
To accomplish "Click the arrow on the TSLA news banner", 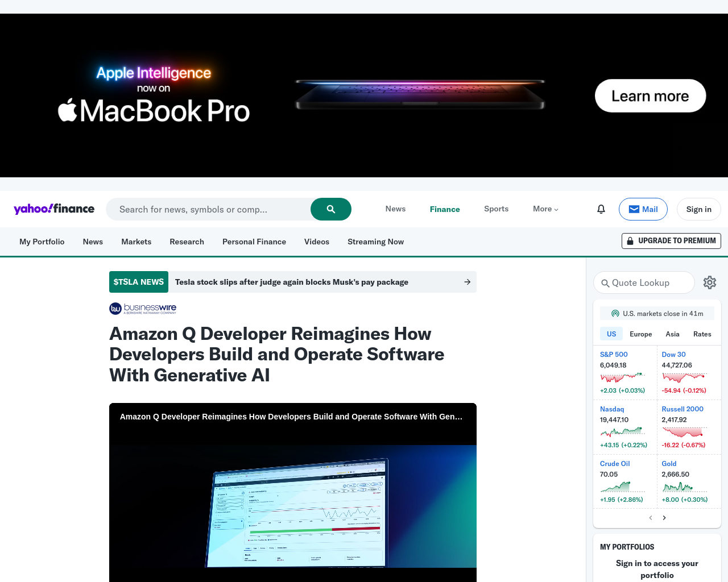I will click(x=468, y=282).
